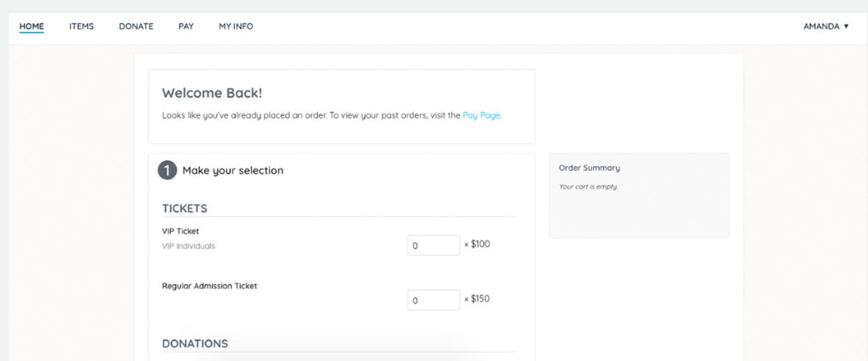Click the 'Your cart is empty' text
Screen dimensions: 868x361
click(588, 186)
